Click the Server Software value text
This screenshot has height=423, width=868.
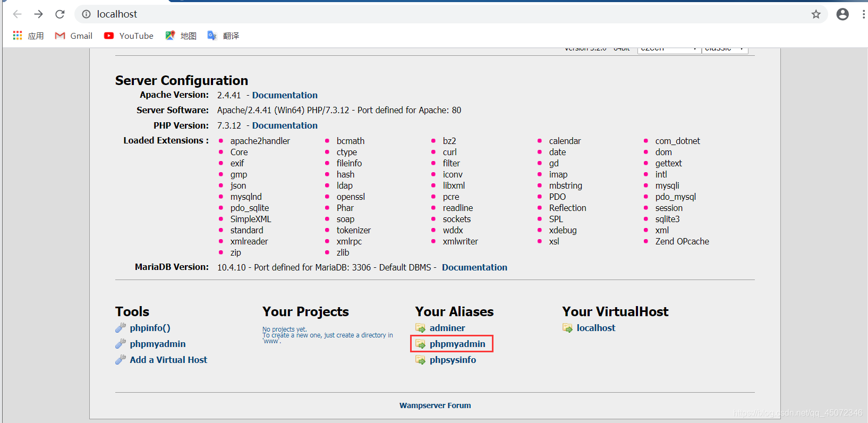(x=339, y=110)
